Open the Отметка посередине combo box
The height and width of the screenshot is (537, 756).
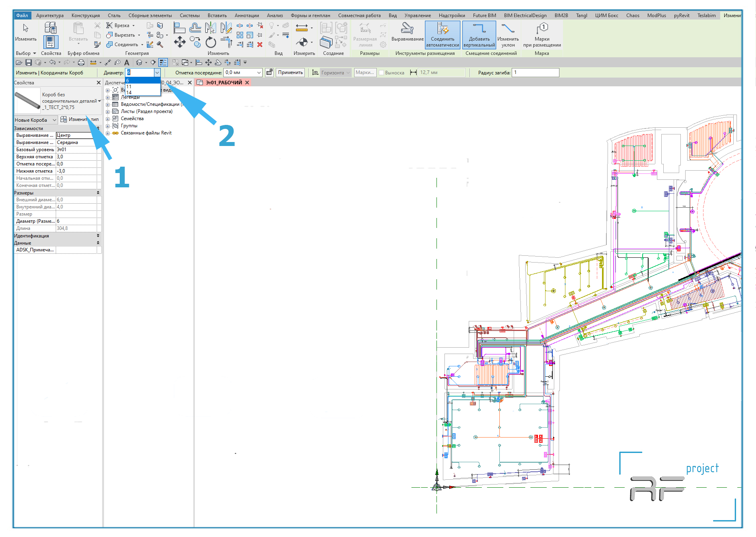click(243, 72)
